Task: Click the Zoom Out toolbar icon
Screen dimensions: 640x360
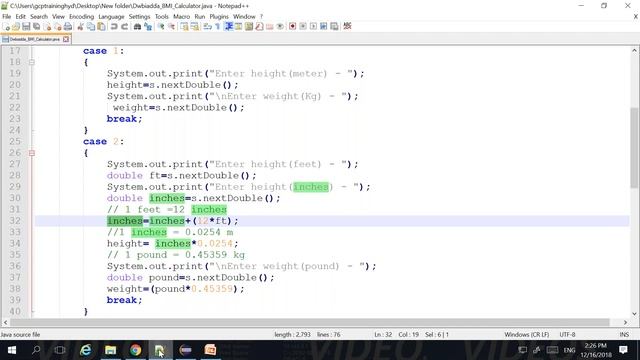Action: tap(171, 27)
